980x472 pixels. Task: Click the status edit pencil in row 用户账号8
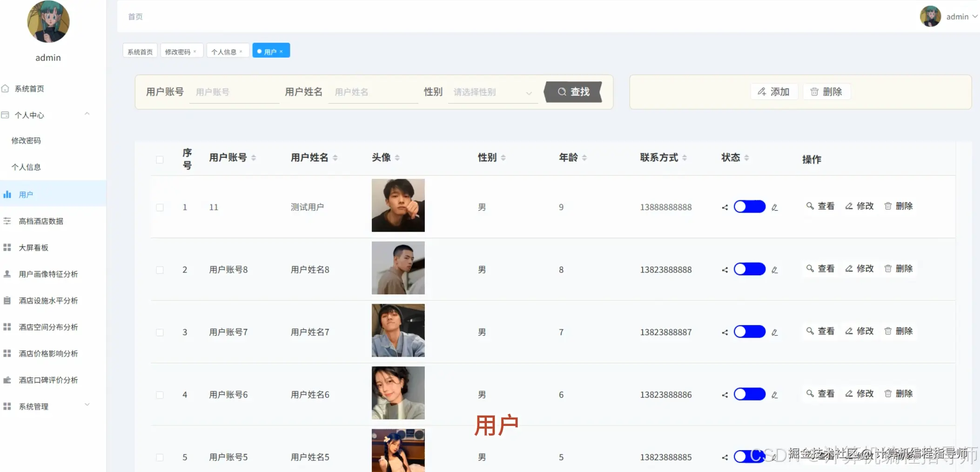(x=774, y=270)
